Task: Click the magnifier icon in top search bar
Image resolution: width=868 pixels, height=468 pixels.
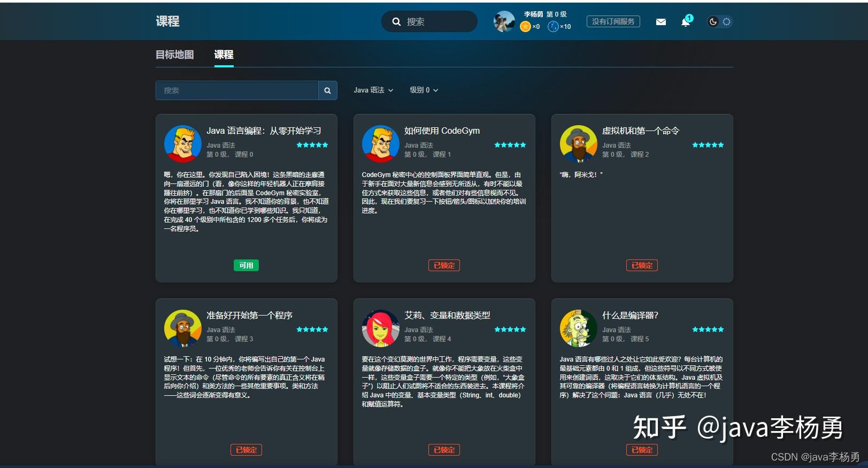Action: [x=396, y=22]
